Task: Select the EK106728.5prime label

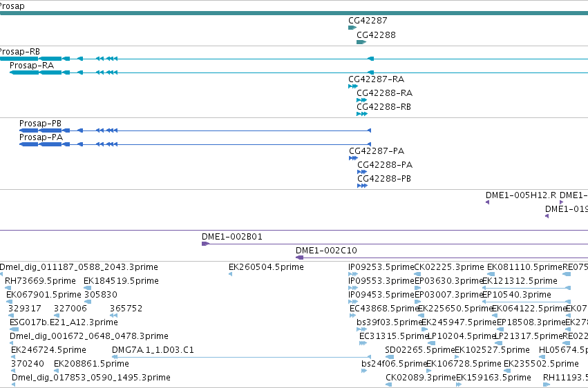Action: click(x=464, y=364)
